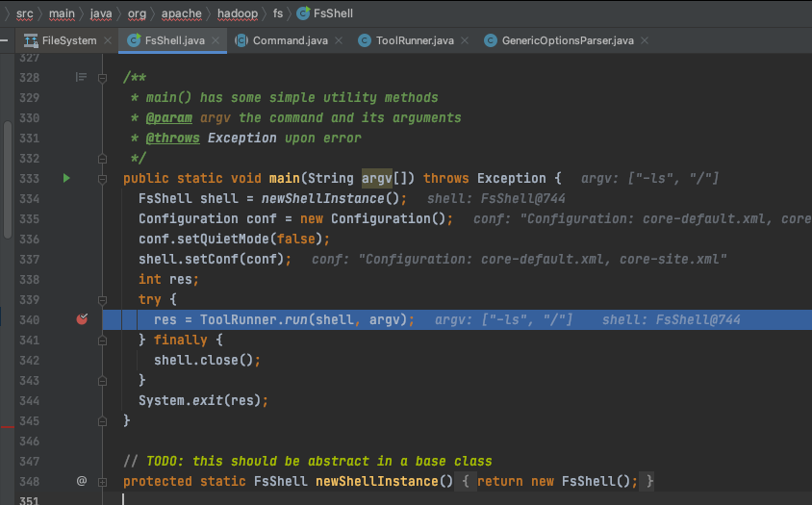Click the hadoop breadcrumb segment
Screen dimensions: 812x505
coord(238,13)
